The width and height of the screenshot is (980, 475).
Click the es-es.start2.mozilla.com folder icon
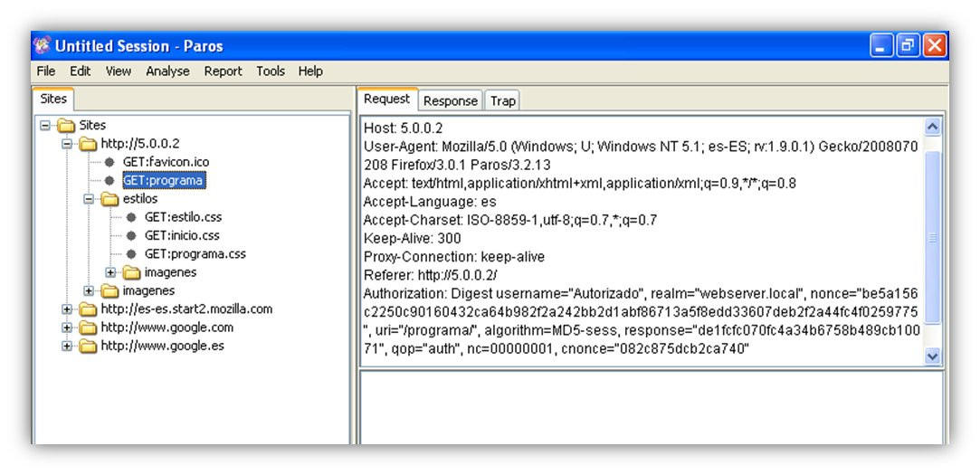88,309
